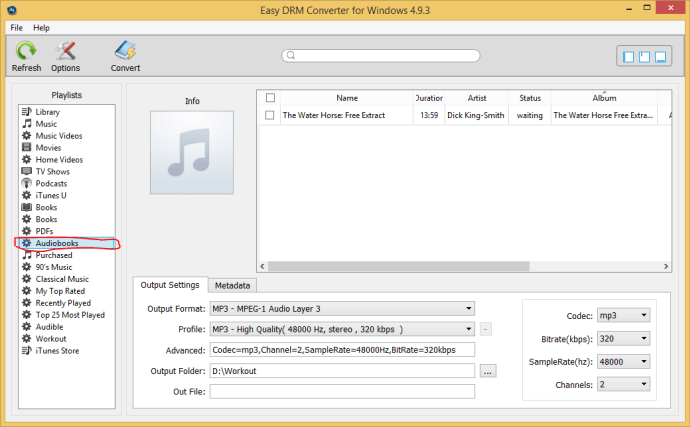The width and height of the screenshot is (690, 427).
Task: Open the Help menu
Action: [41, 28]
